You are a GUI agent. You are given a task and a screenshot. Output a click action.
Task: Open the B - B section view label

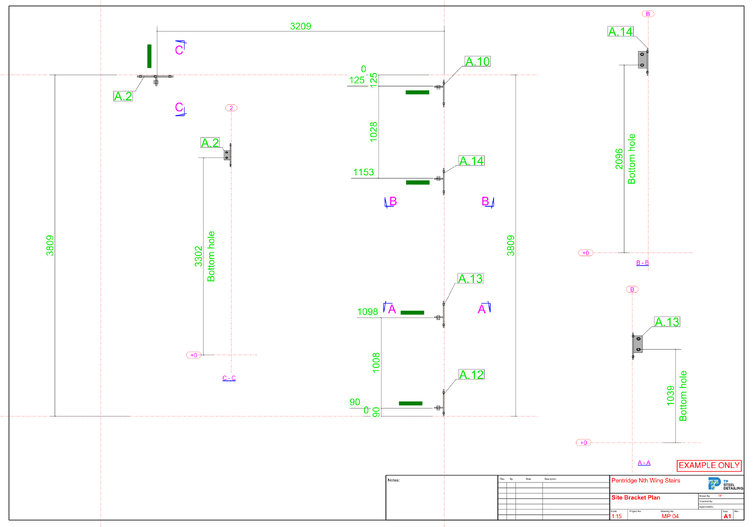click(x=642, y=262)
